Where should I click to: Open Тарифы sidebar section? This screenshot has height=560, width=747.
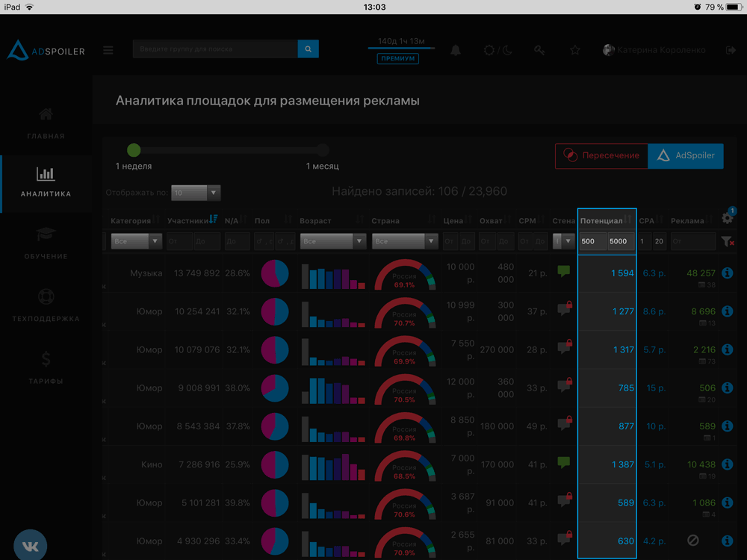point(46,367)
